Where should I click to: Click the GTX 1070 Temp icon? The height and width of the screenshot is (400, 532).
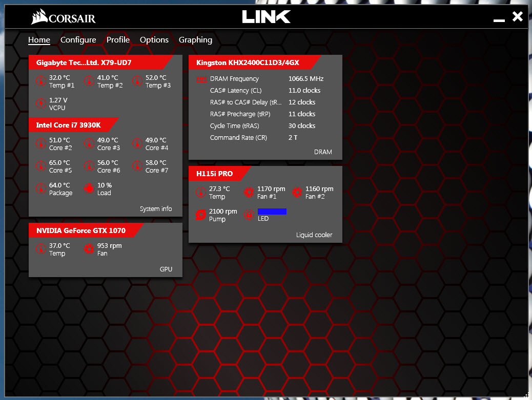click(41, 249)
